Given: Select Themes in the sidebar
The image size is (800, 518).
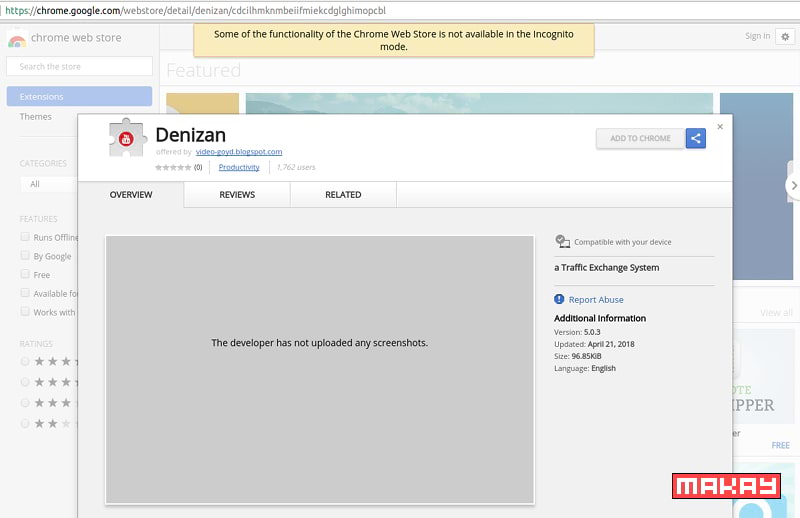Looking at the screenshot, I should pyautogui.click(x=36, y=117).
